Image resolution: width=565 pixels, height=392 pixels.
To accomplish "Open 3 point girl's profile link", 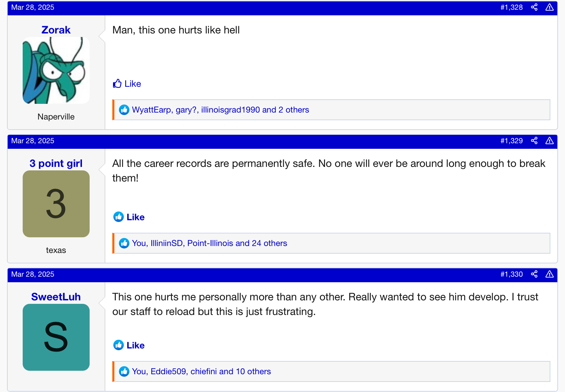I will point(56,163).
